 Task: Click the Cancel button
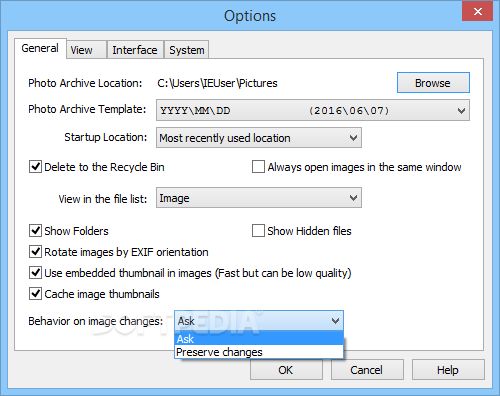pyautogui.click(x=367, y=370)
